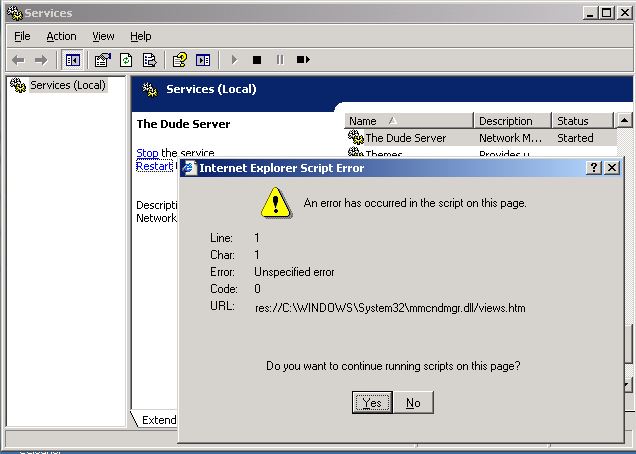Open the Help menu
Image resolution: width=636 pixels, height=454 pixels.
pos(140,37)
